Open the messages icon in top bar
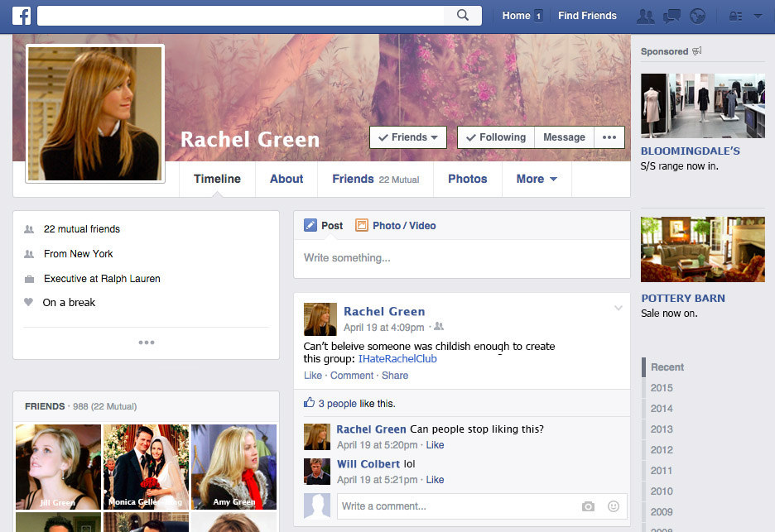 coord(672,16)
